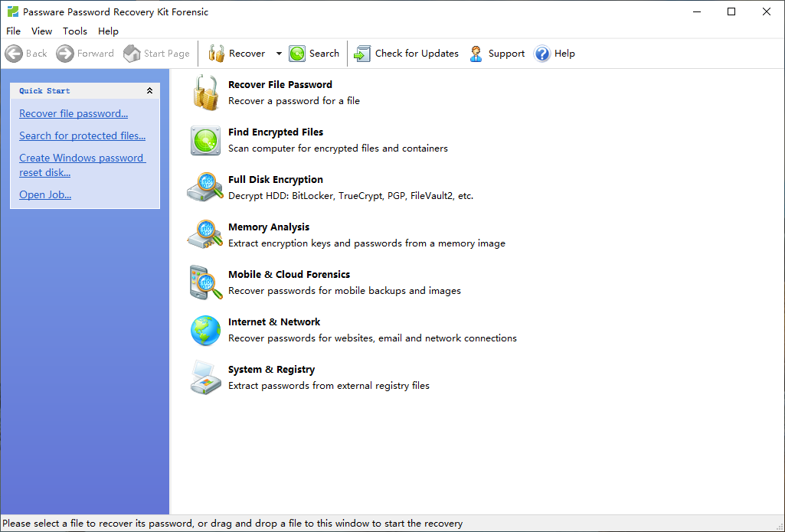This screenshot has height=532, width=785.
Task: Click the Start Page toolbar label
Action: click(167, 54)
